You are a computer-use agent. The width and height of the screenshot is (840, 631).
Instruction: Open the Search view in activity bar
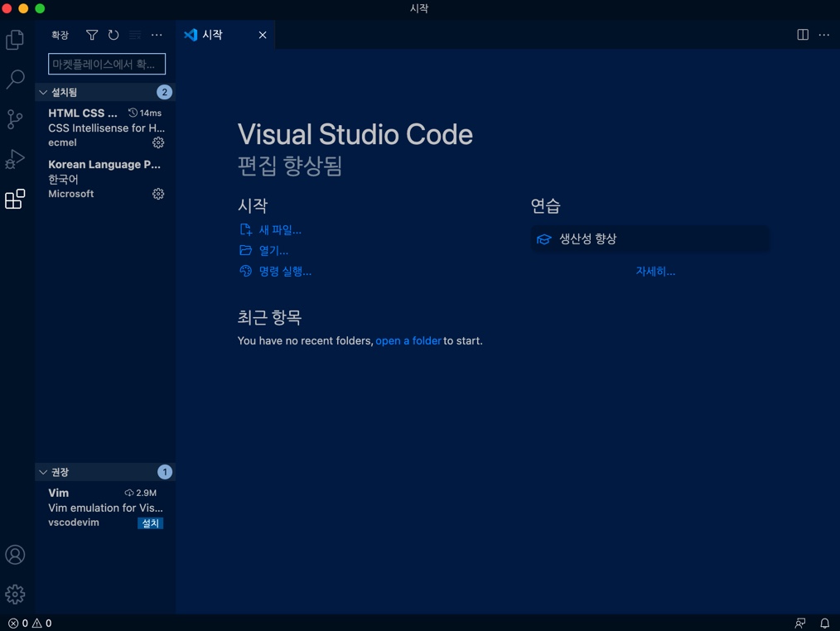point(15,79)
